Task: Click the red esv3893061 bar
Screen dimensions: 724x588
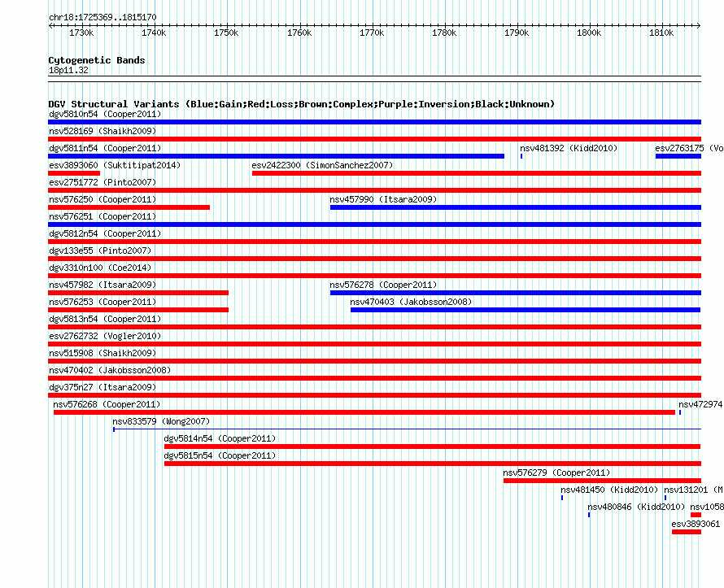Action: click(x=687, y=532)
